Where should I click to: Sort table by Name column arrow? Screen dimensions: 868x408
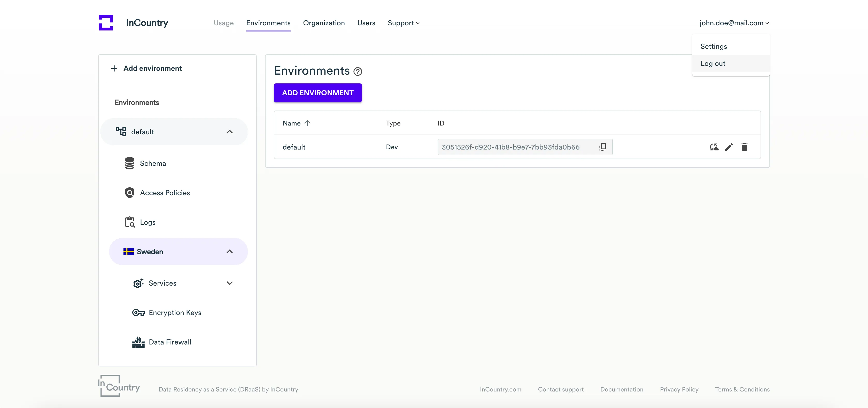tap(307, 123)
